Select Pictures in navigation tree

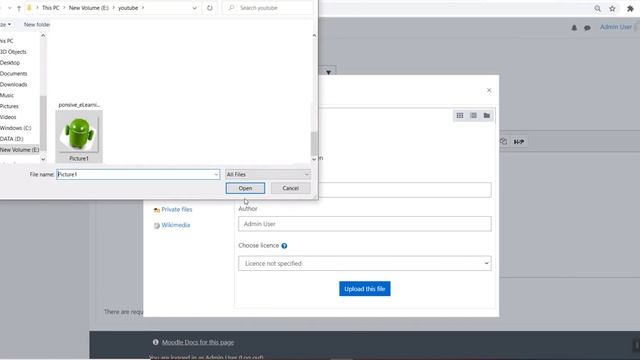point(9,106)
